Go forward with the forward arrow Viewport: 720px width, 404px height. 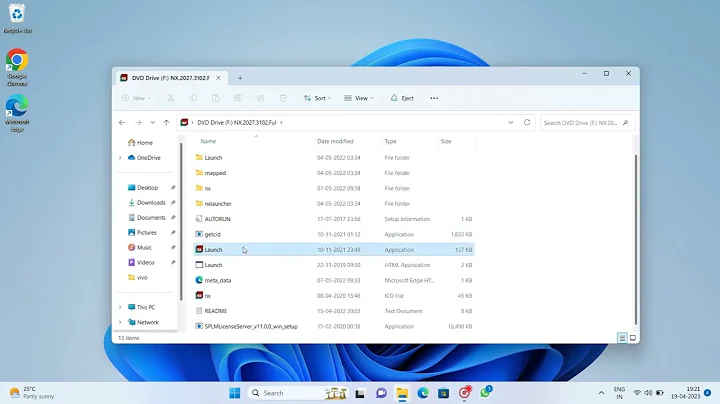click(x=138, y=123)
